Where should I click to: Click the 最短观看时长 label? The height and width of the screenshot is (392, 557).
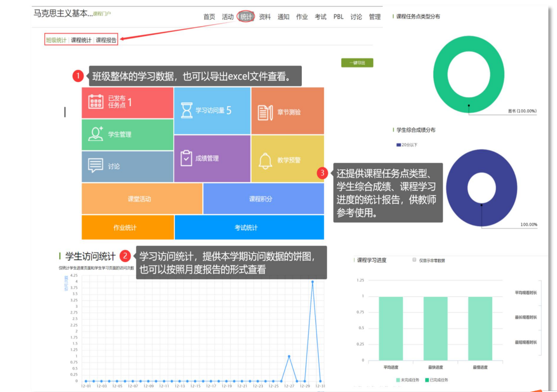tap(526, 342)
